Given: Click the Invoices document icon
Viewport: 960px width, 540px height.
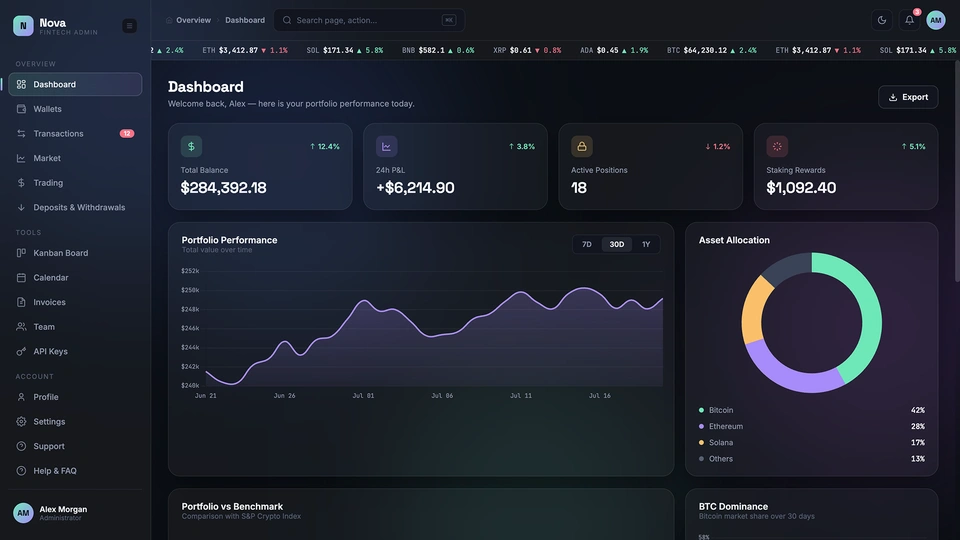Looking at the screenshot, I should [x=21, y=302].
